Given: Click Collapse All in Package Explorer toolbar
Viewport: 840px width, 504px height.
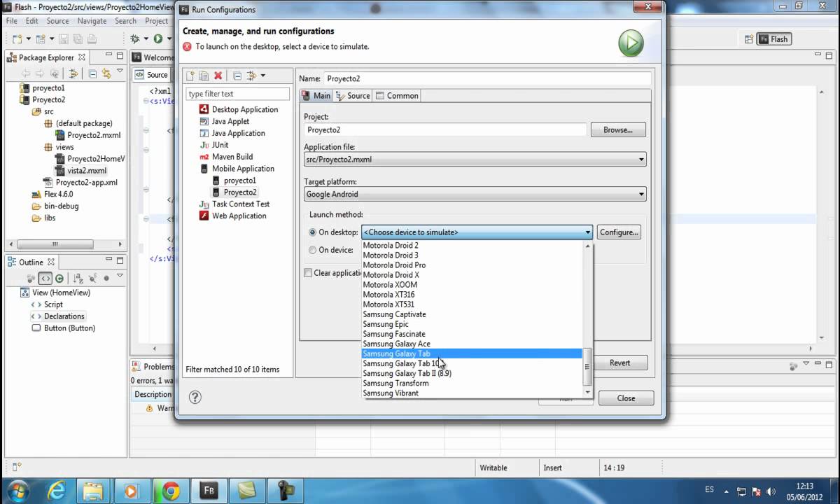Looking at the screenshot, I should tap(92, 73).
